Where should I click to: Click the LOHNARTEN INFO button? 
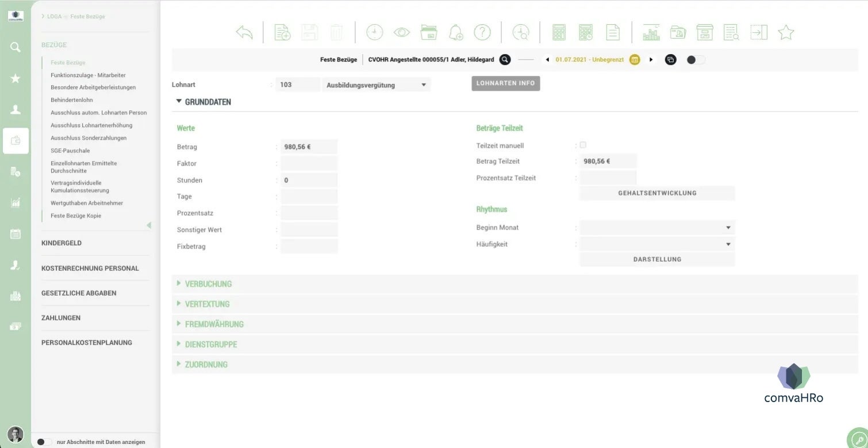click(506, 83)
